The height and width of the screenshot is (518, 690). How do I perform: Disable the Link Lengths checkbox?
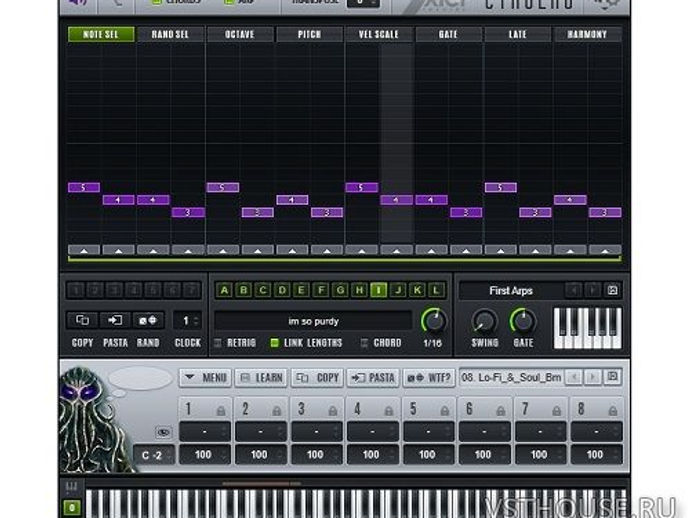pos(274,343)
